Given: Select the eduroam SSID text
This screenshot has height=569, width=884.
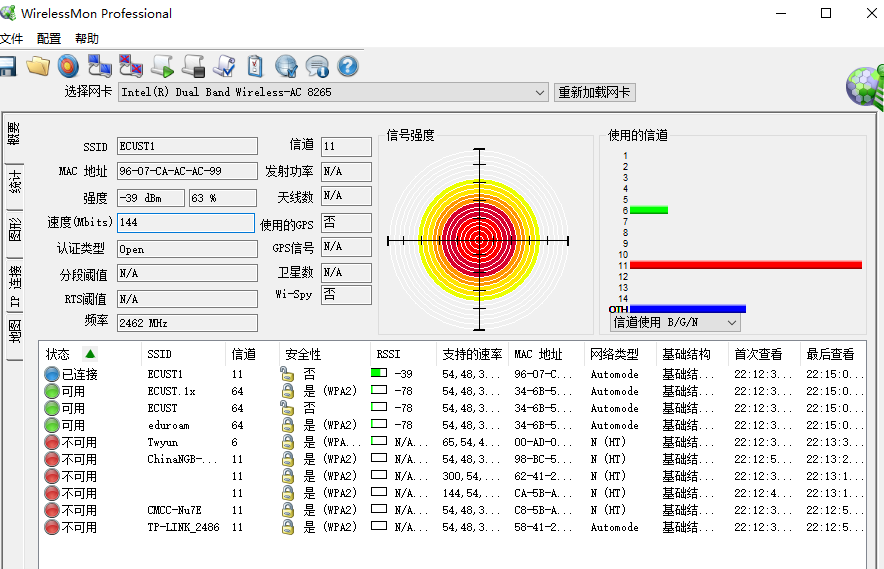Looking at the screenshot, I should (x=169, y=425).
